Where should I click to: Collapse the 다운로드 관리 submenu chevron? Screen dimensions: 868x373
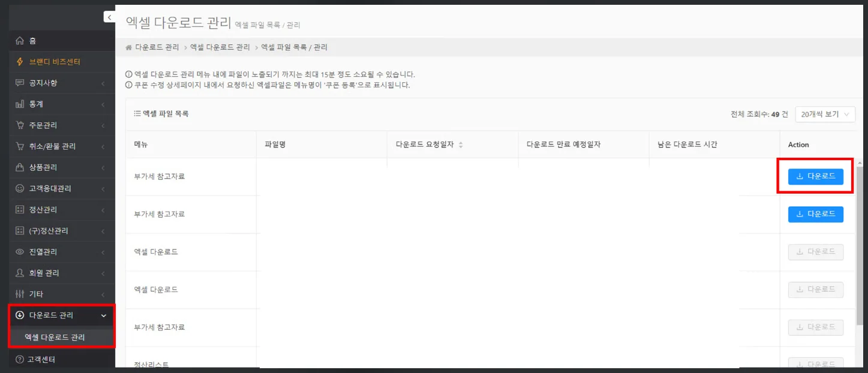pyautogui.click(x=103, y=315)
